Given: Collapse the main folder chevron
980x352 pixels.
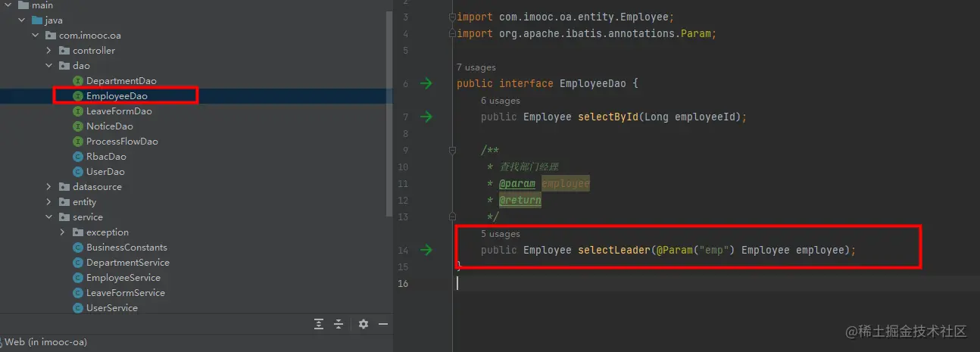Looking at the screenshot, I should point(8,5).
